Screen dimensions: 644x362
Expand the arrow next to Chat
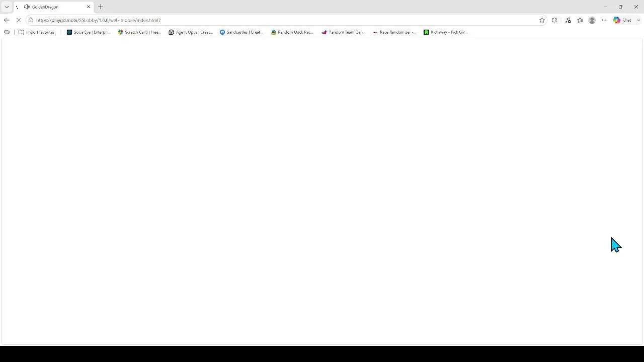pos(638,20)
